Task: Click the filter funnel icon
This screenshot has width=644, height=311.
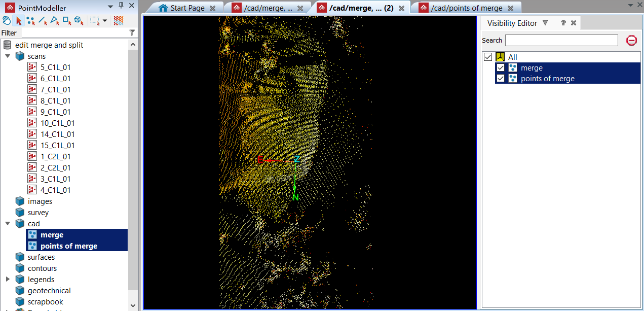Action: tap(132, 32)
